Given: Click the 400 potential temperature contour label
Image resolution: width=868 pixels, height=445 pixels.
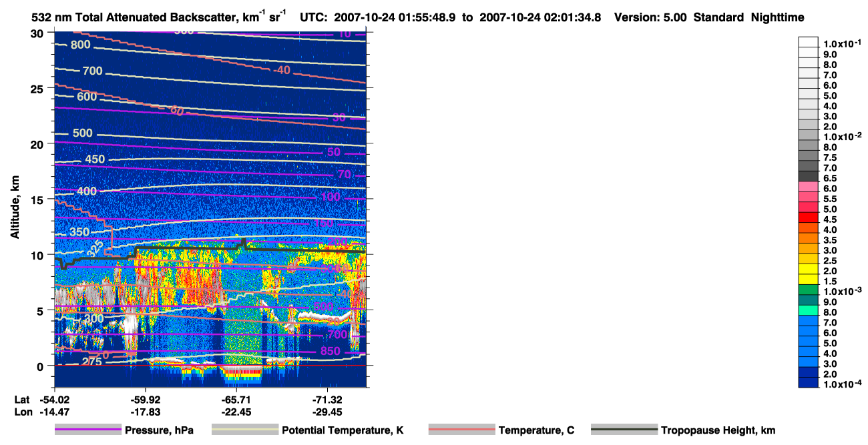Looking at the screenshot, I should point(86,191).
